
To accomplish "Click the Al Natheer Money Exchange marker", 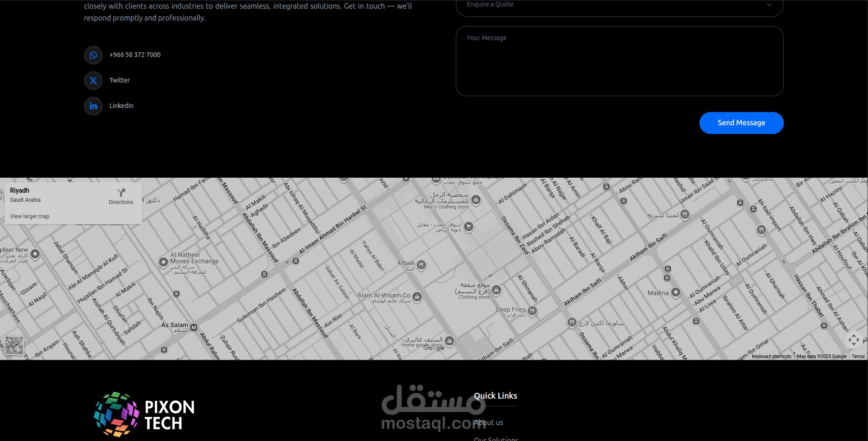I will pos(163,262).
